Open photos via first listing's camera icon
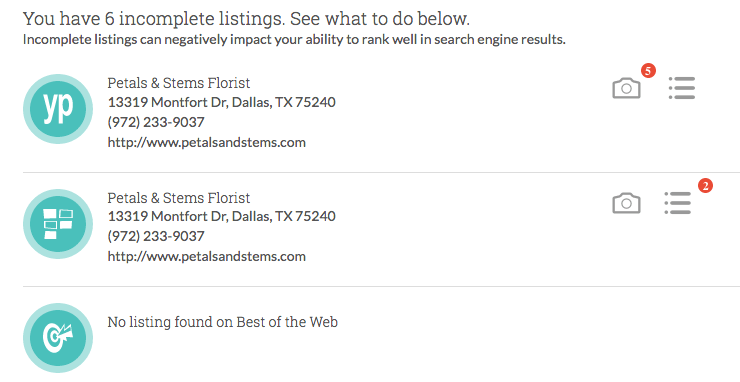The height and width of the screenshot is (382, 740). tap(626, 88)
